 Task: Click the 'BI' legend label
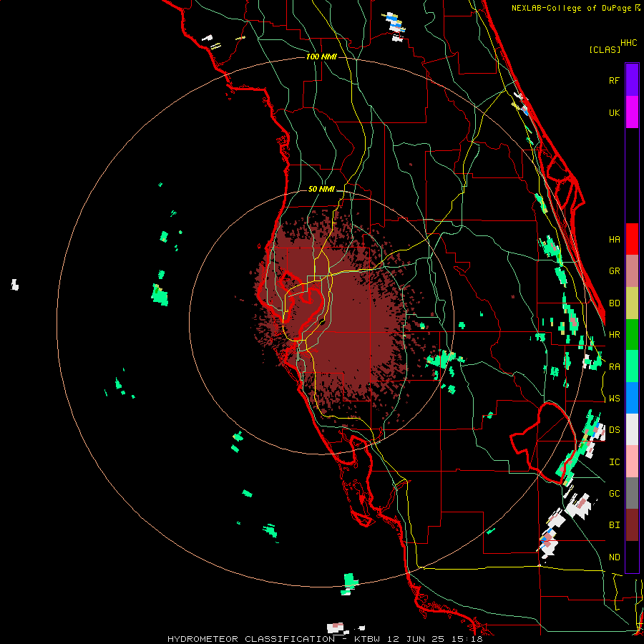click(x=614, y=525)
